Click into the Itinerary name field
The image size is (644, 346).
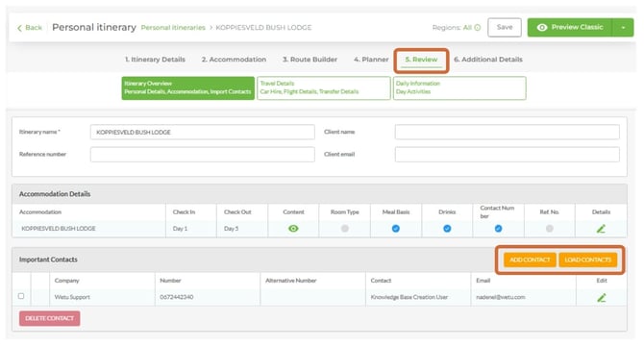point(203,133)
